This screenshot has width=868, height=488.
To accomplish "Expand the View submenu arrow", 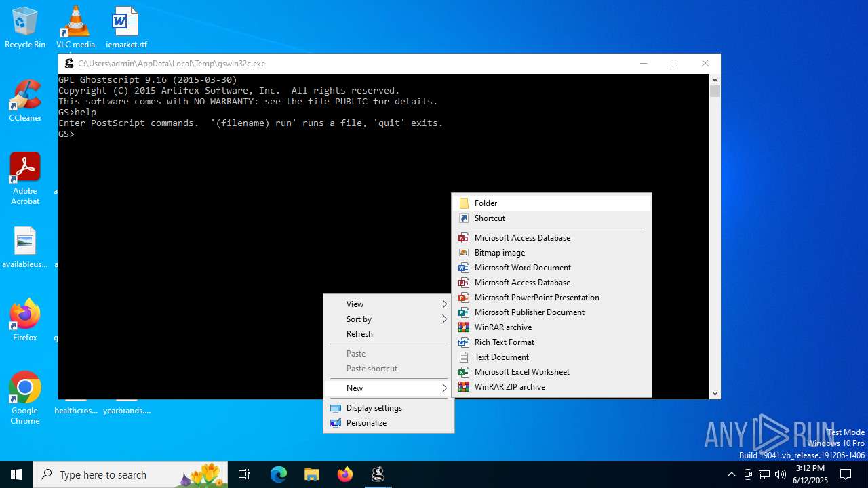I will 445,304.
